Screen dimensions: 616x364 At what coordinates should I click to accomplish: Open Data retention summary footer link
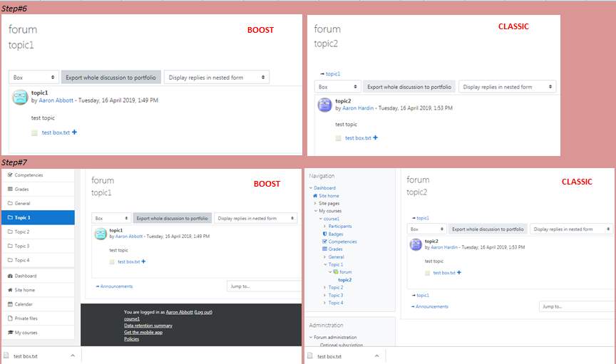click(148, 326)
